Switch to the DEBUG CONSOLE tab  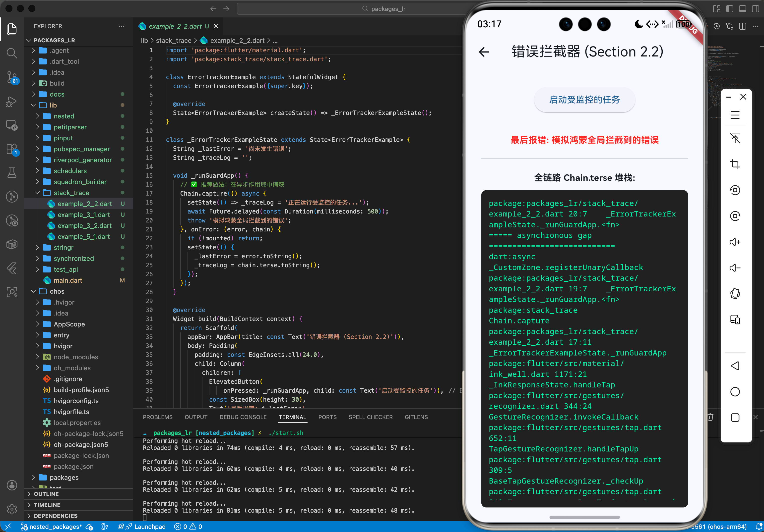tap(243, 417)
